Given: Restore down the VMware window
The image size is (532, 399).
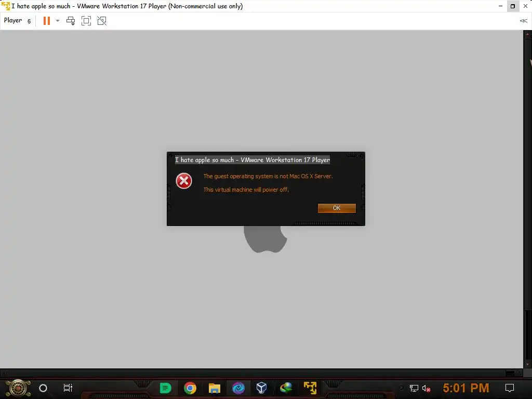Looking at the screenshot, I should (513, 6).
